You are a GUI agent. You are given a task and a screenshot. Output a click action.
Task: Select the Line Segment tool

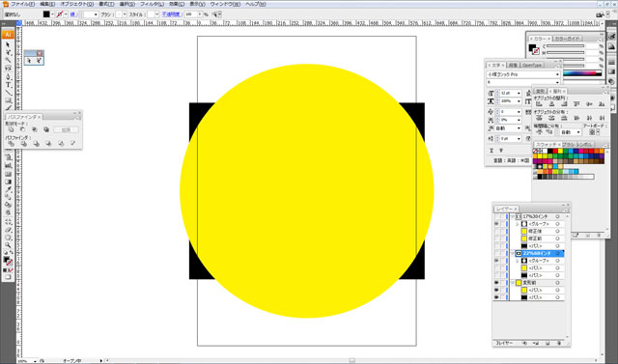[x=8, y=93]
